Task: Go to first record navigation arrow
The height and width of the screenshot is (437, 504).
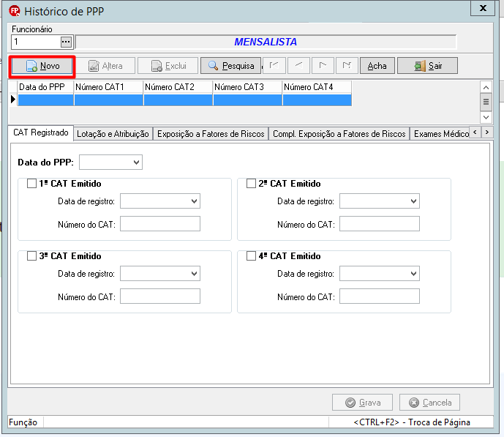Action: [x=274, y=66]
